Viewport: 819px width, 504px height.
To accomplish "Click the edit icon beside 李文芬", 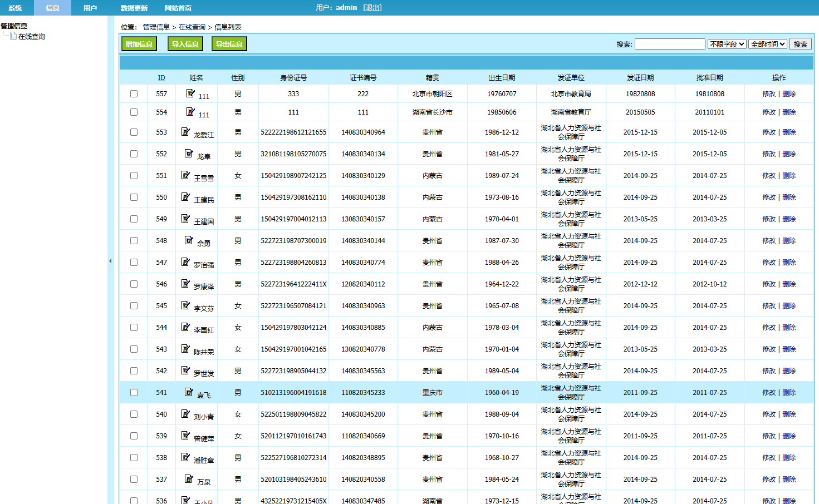I will coord(186,305).
